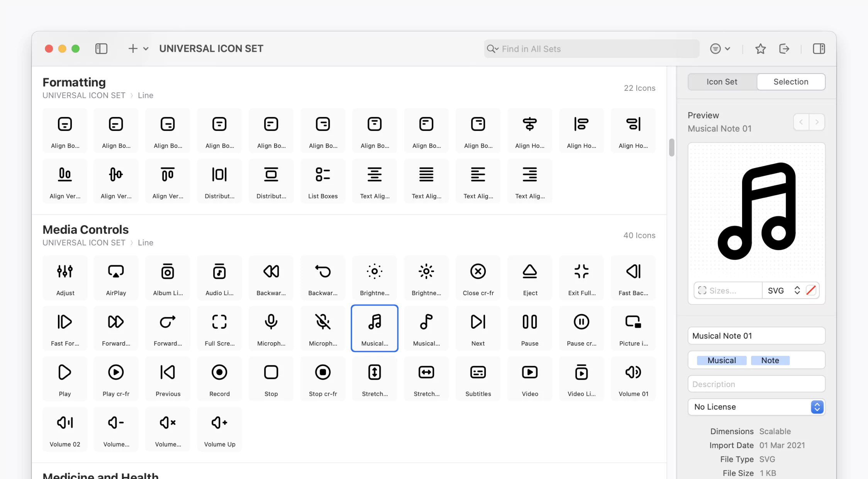Select the Fast Forward icon

[x=65, y=328]
